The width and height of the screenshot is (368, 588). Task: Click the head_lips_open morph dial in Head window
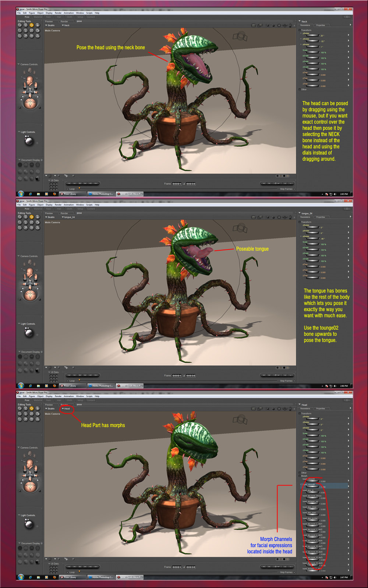tap(312, 515)
